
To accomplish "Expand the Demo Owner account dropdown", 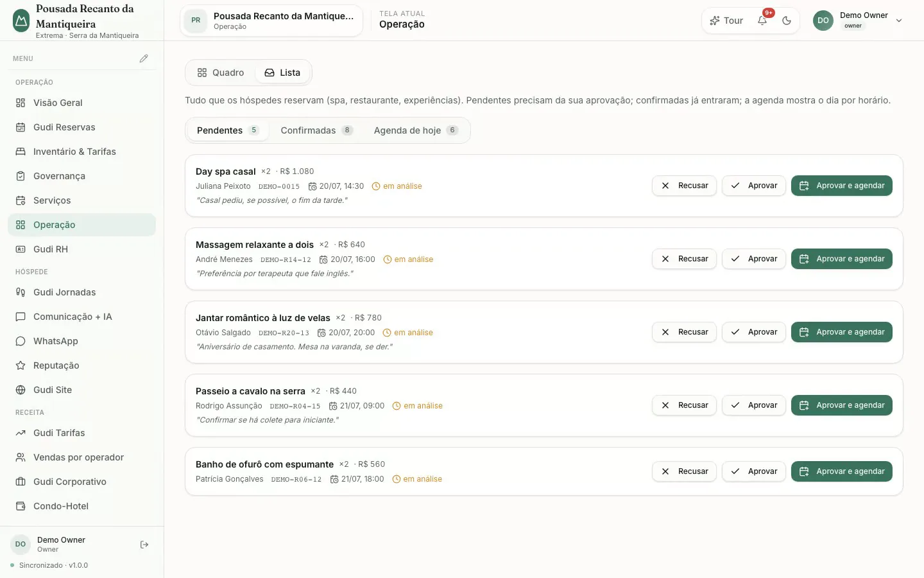I will click(859, 21).
